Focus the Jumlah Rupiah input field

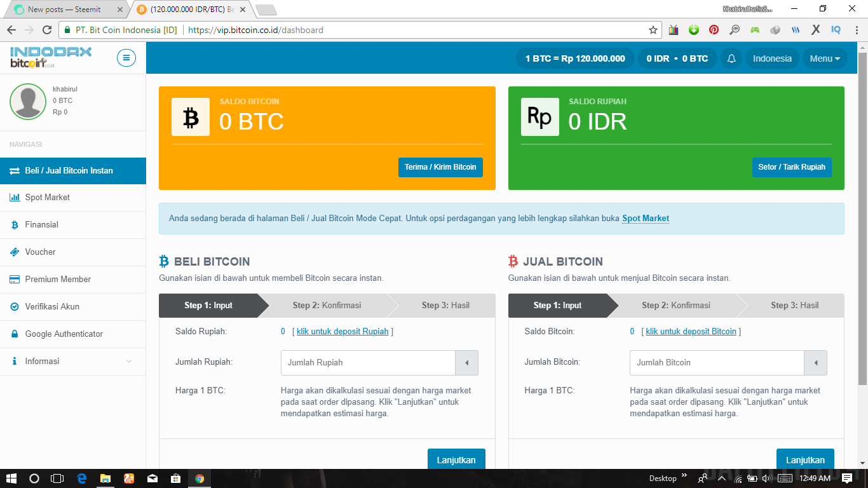point(368,363)
